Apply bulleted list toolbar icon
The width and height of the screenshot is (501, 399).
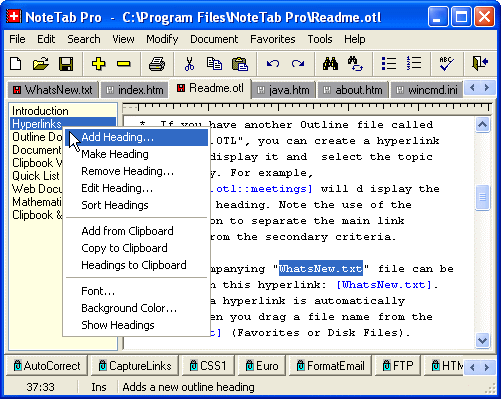(x=388, y=63)
